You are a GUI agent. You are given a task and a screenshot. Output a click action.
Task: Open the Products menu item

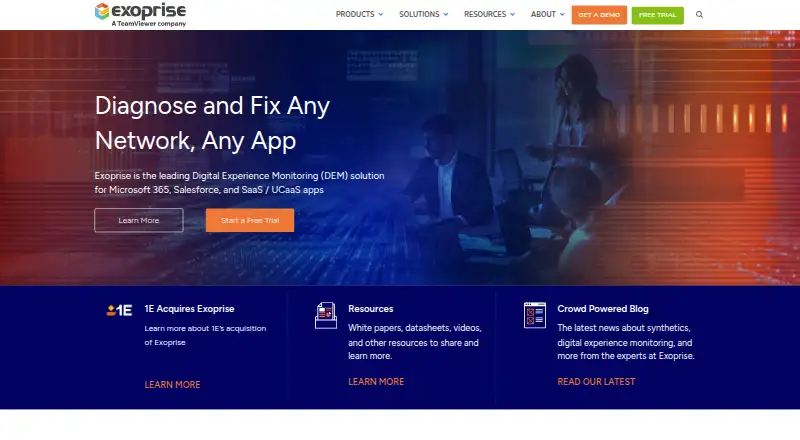[x=355, y=14]
